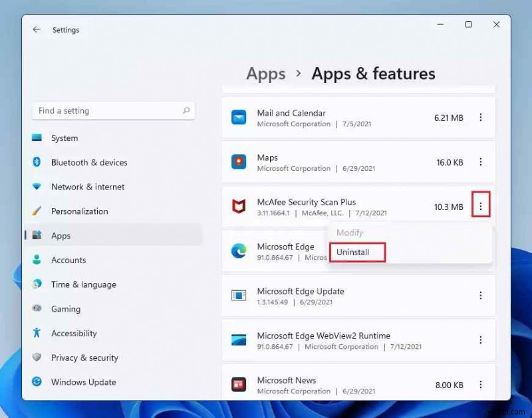The height and width of the screenshot is (418, 532).
Task: Open the Mail and Calendar three-dot menu
Action: pyautogui.click(x=481, y=117)
